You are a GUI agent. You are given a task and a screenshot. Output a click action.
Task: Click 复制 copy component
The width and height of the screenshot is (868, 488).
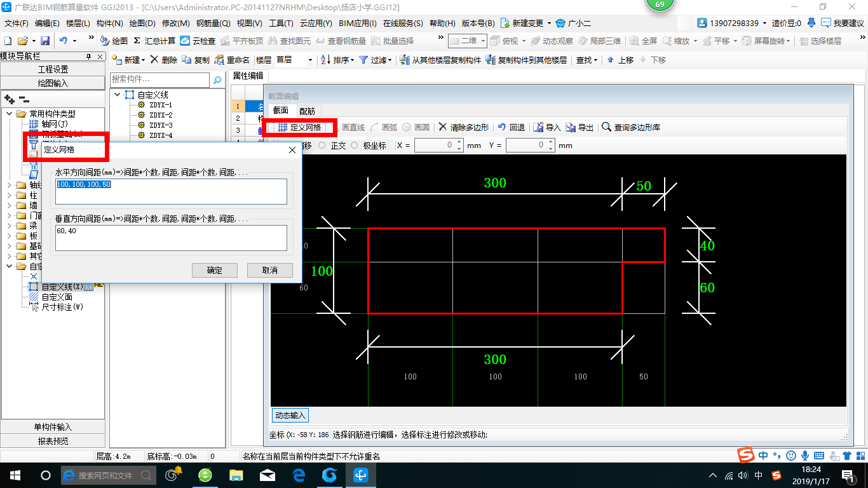pyautogui.click(x=196, y=60)
